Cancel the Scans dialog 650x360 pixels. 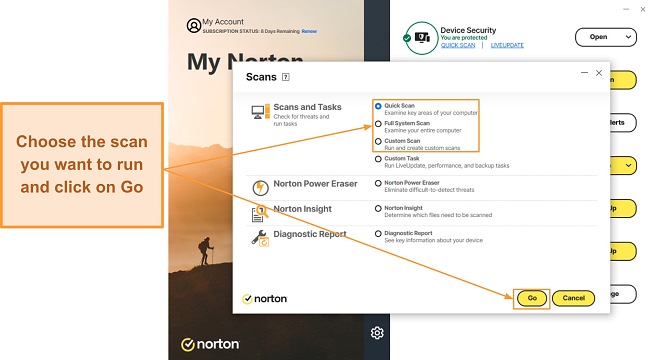click(x=573, y=298)
